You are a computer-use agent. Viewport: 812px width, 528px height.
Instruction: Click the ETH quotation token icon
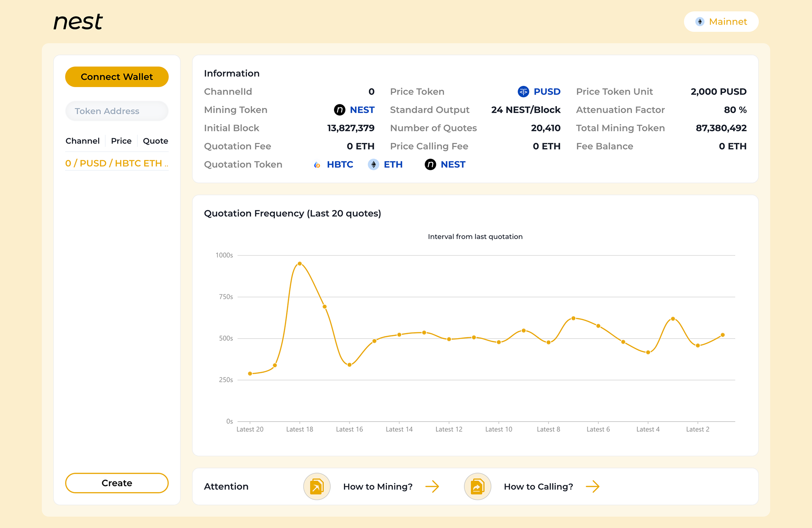click(x=373, y=164)
